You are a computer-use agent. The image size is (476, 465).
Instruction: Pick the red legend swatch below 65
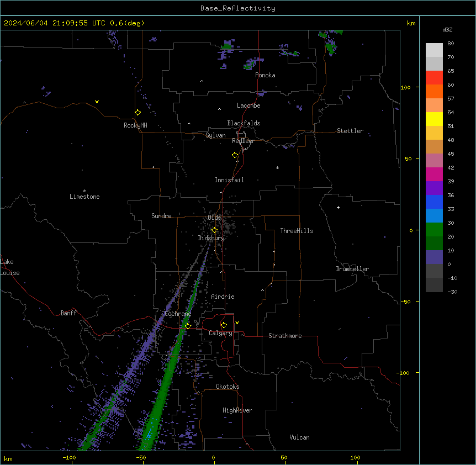[x=434, y=77]
